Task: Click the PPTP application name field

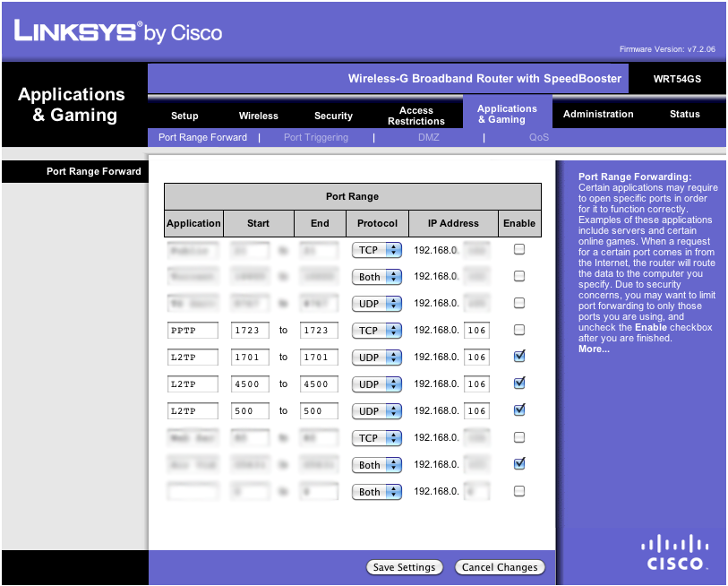Action: 193,331
